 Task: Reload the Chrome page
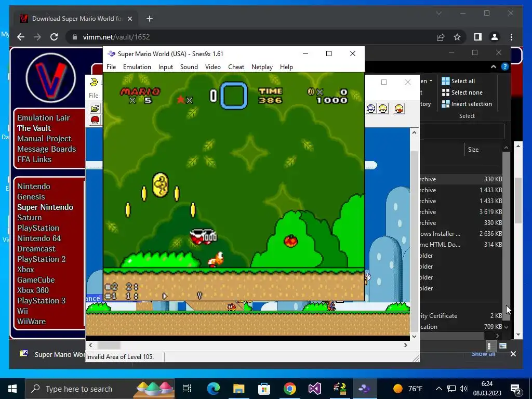click(54, 37)
